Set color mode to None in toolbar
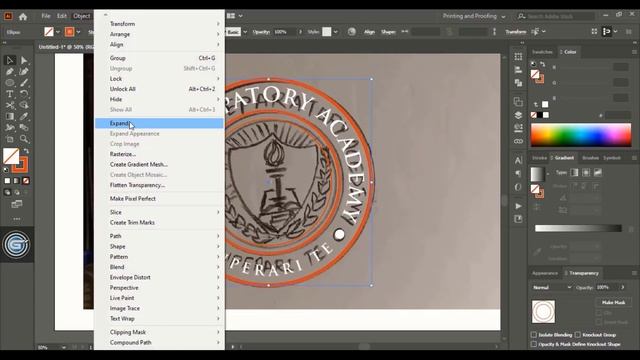640x360 pixels. click(26, 181)
